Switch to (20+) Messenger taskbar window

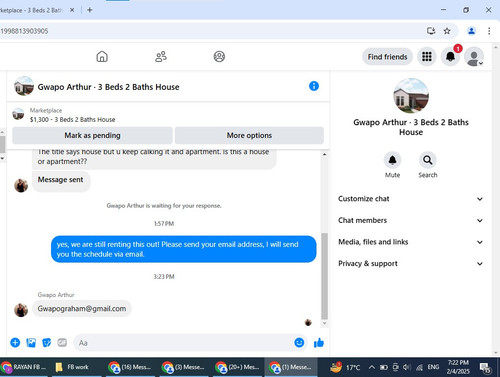(237, 367)
